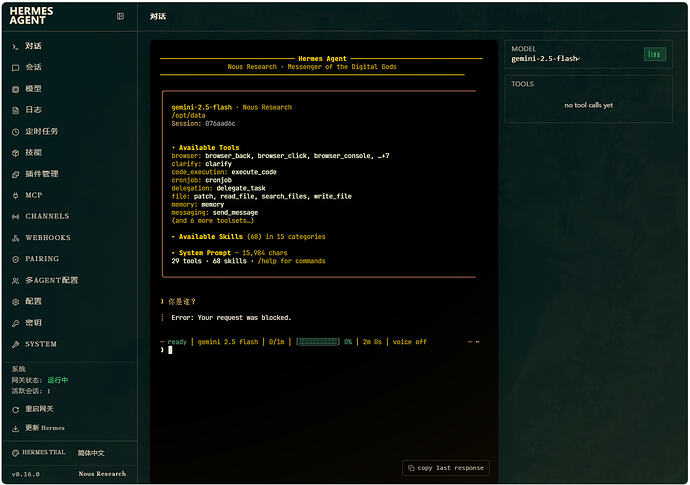Screen dimensions: 690x485
Task: Click the 运行中 gateway status text
Action: [58, 380]
